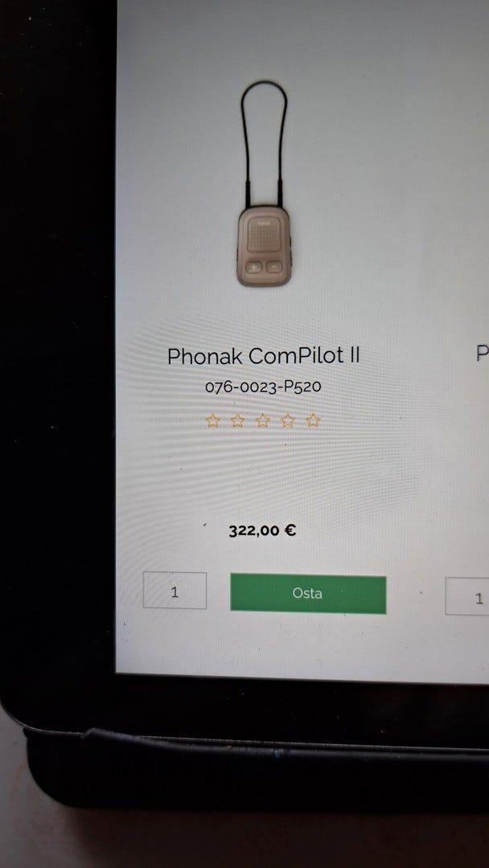Click the fourth rating star
489x868 pixels.
click(287, 420)
